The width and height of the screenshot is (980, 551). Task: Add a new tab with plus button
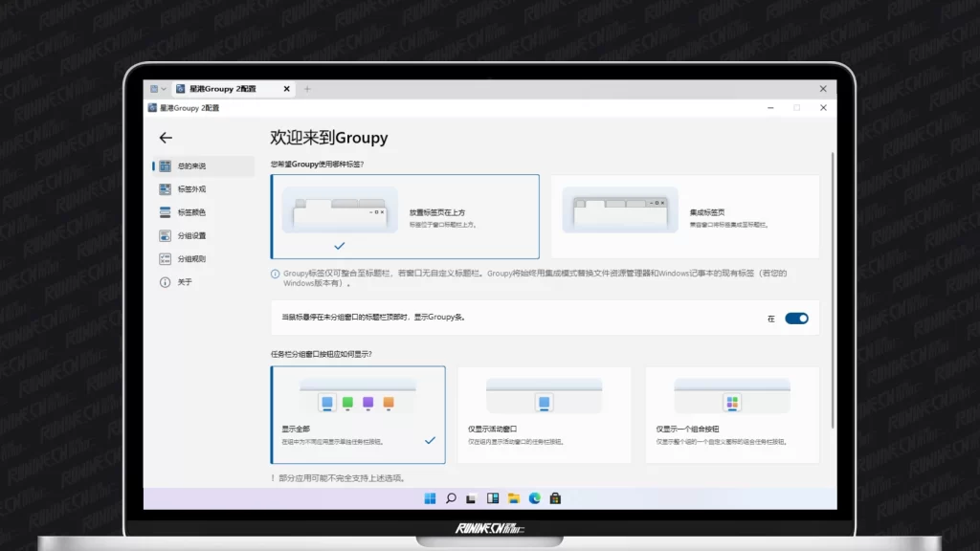pos(307,89)
